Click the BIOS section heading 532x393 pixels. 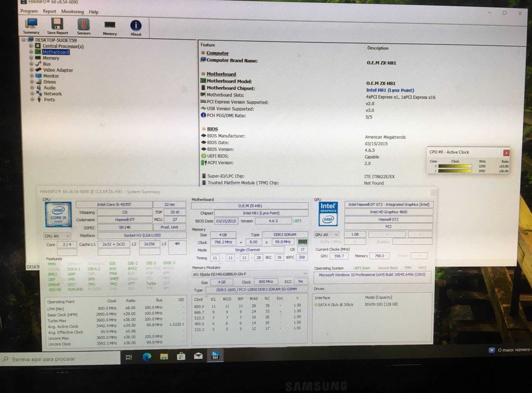[212, 129]
